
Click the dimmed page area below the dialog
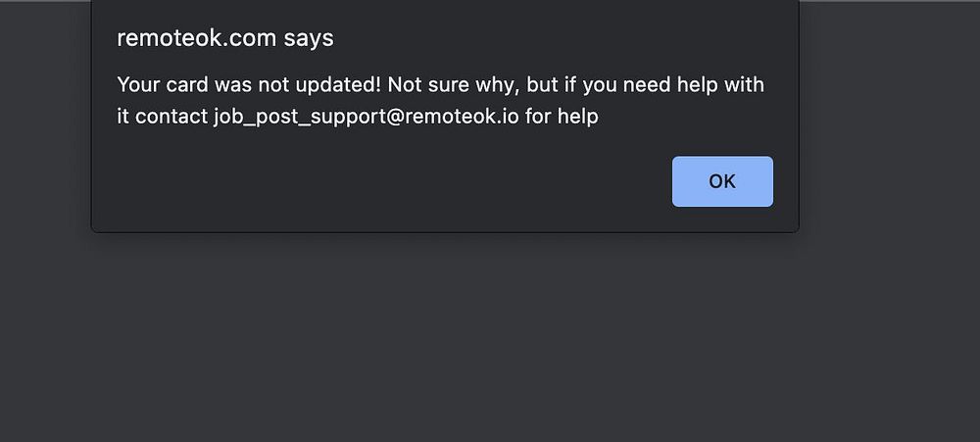pos(490,343)
